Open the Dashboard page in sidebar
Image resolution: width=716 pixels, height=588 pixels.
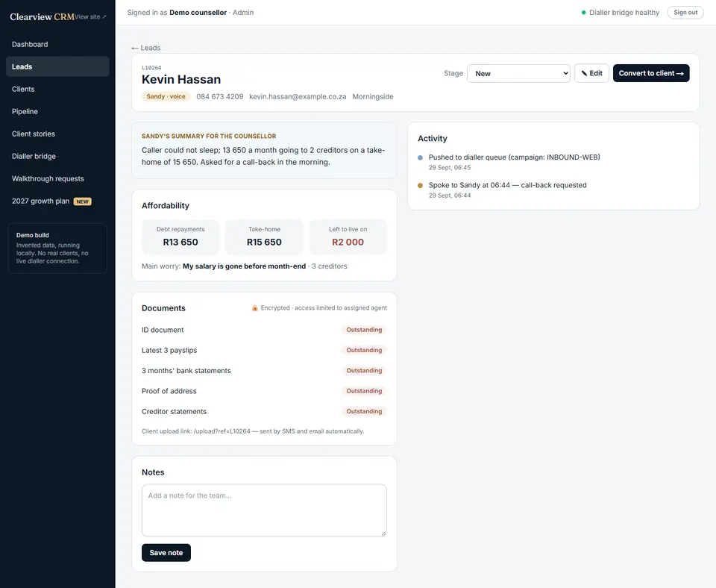click(x=57, y=44)
